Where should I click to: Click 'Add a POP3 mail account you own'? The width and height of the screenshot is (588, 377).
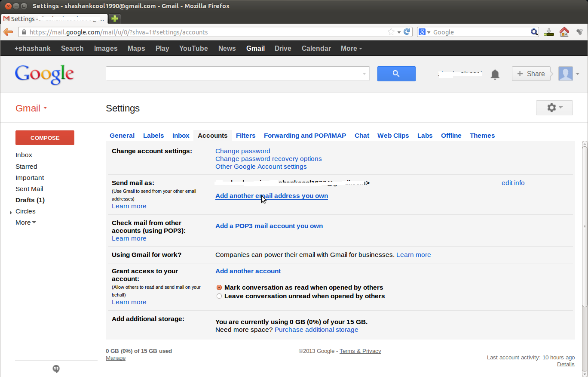[x=269, y=226]
